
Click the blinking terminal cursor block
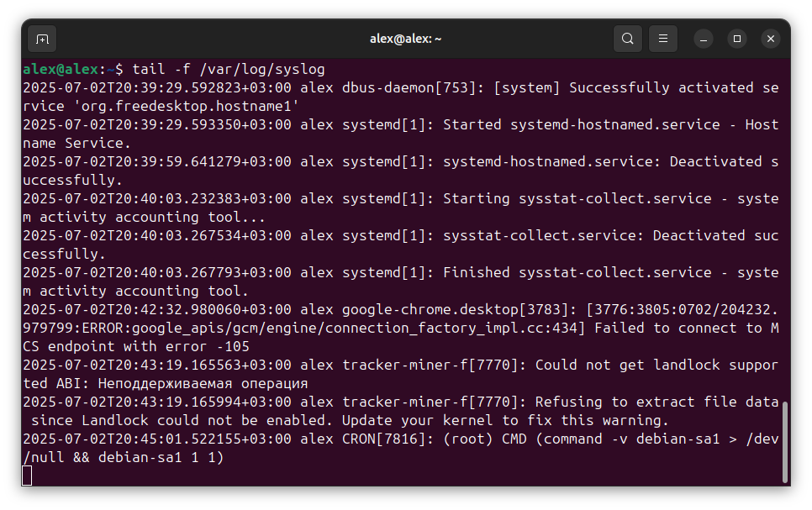pyautogui.click(x=27, y=476)
